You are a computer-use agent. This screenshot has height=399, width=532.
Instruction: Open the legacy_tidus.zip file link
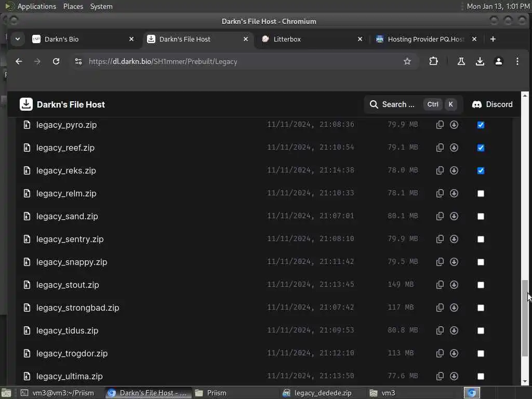(67, 330)
